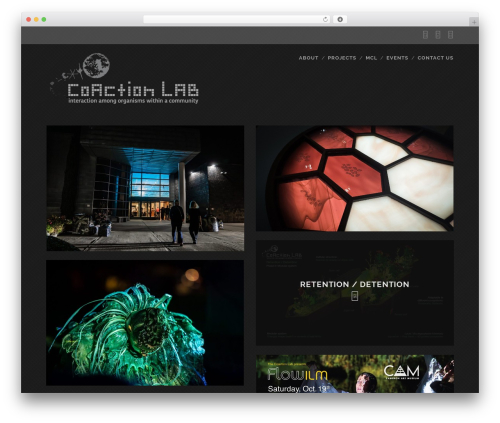Viewport: 500px width, 423px height.
Task: Open the EVENTS menu item
Action: tap(397, 58)
